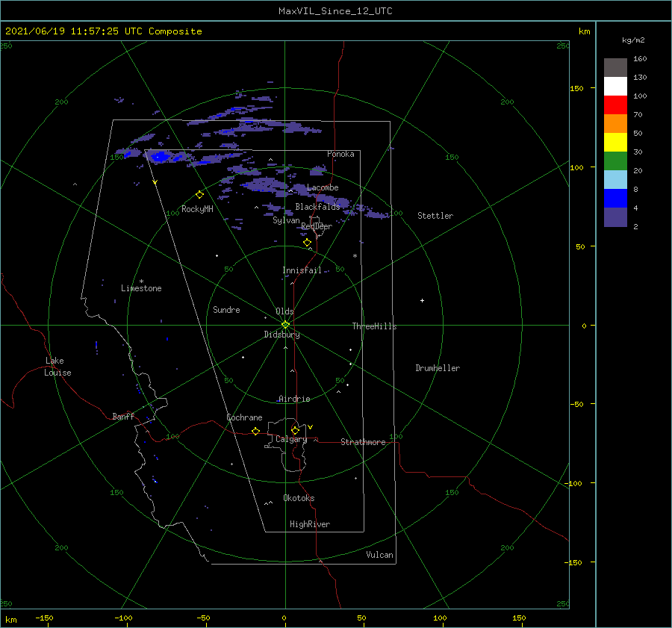The height and width of the screenshot is (628, 672).
Task: Click the Ponoka town label
Action: pos(340,154)
